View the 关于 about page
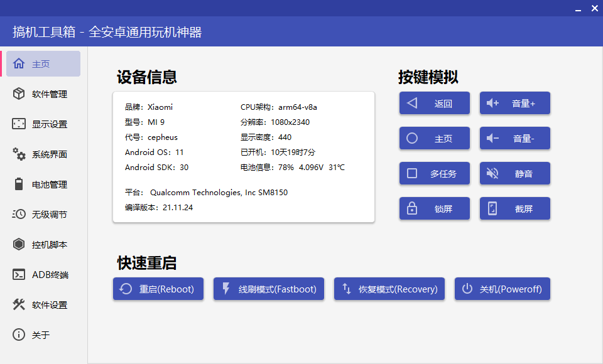 [x=41, y=335]
